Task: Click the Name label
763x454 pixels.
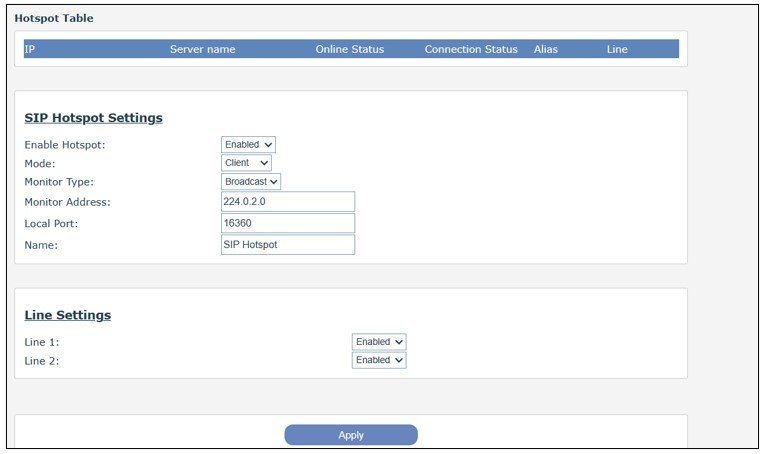Action: coord(41,245)
